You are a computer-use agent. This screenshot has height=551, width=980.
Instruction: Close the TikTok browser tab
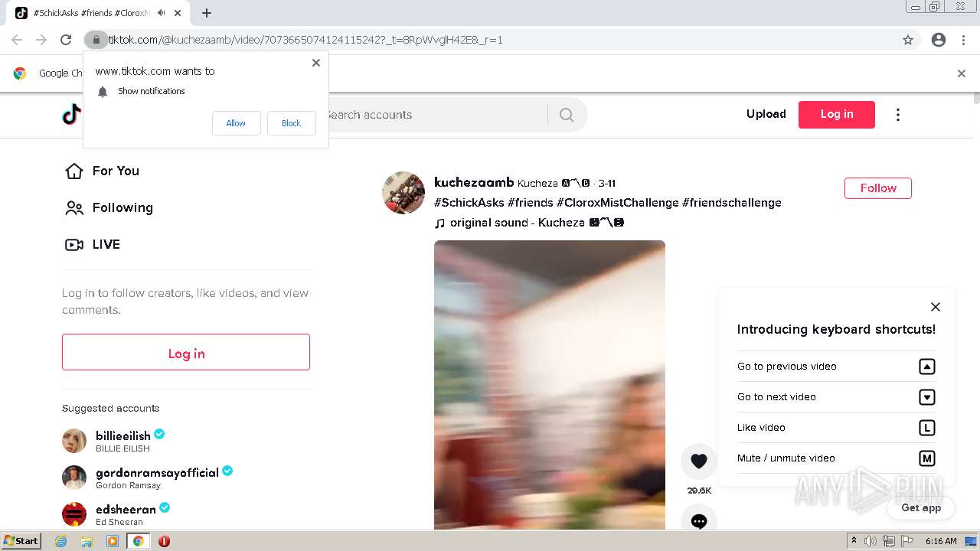(178, 13)
